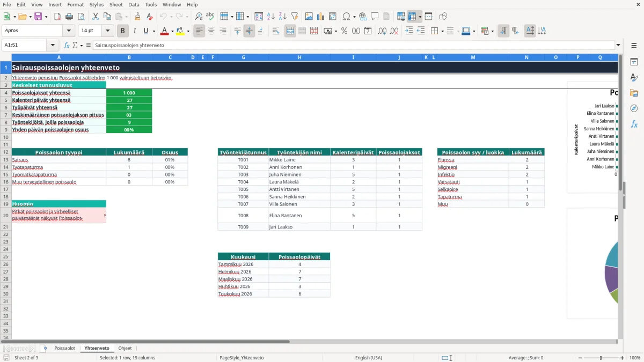644x362 pixels.
Task: Run the spelling check icon
Action: [x=210, y=17]
